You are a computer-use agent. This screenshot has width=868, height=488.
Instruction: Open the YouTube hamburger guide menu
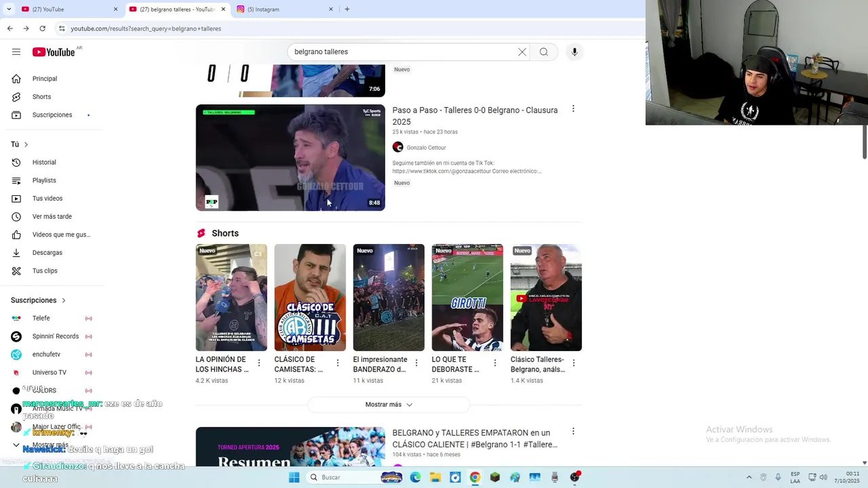(16, 52)
